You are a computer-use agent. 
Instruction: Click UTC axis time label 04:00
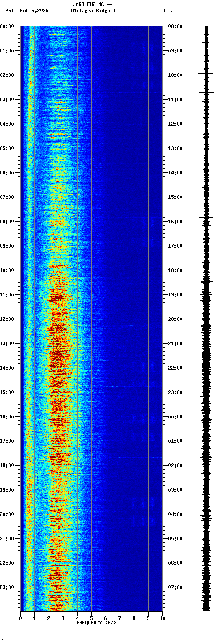coord(175,514)
